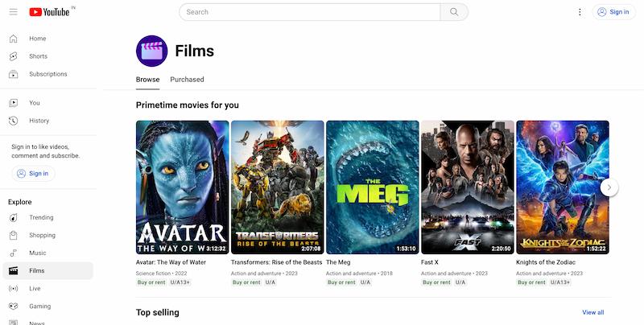Open Subscriptions from the sidebar

(x=47, y=74)
